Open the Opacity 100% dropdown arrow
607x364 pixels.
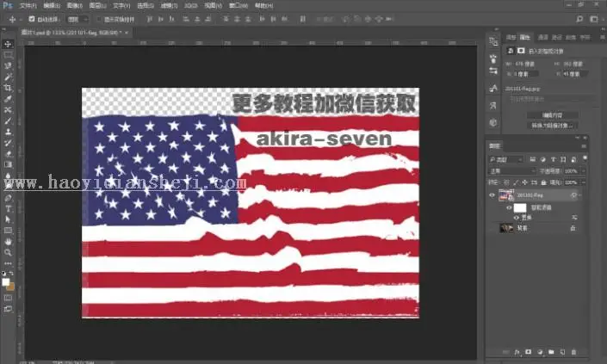583,171
